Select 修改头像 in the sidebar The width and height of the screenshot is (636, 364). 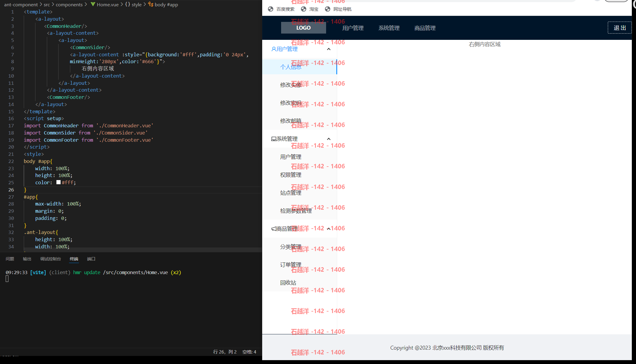[x=300, y=85]
